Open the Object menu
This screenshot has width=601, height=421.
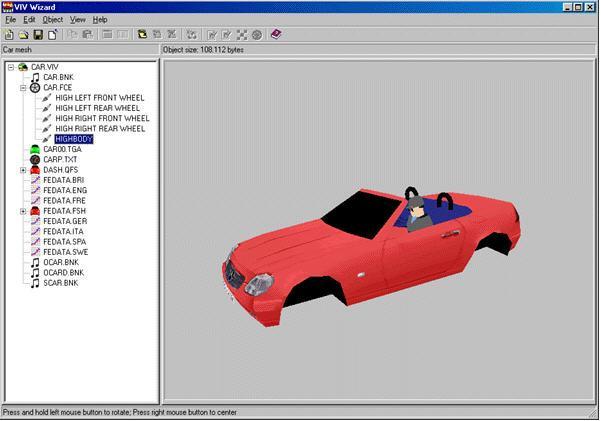(x=52, y=19)
